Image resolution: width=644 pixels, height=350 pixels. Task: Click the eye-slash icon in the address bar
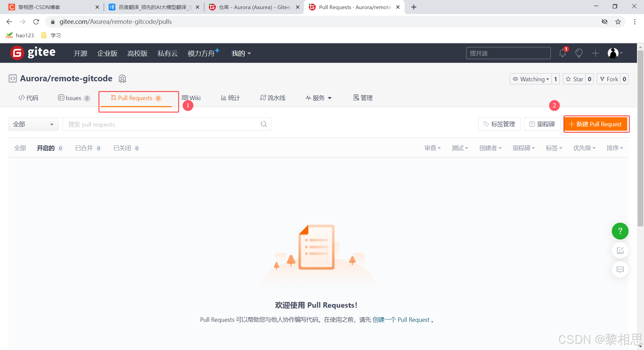click(x=604, y=21)
